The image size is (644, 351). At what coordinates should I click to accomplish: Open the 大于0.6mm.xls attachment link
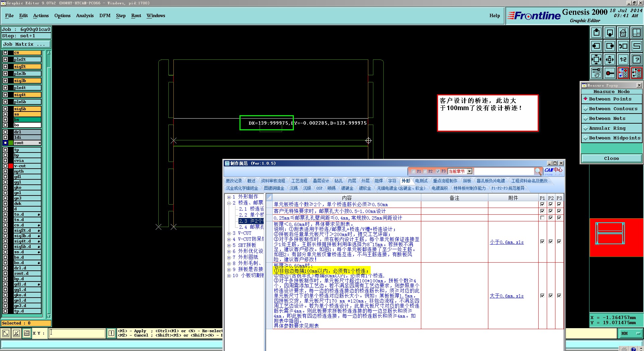pos(506,296)
